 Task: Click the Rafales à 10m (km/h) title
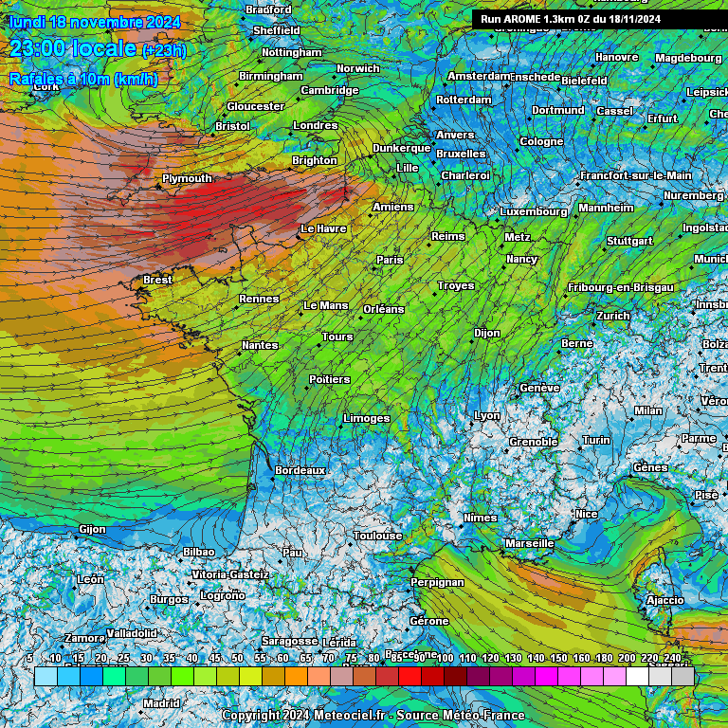(x=83, y=79)
